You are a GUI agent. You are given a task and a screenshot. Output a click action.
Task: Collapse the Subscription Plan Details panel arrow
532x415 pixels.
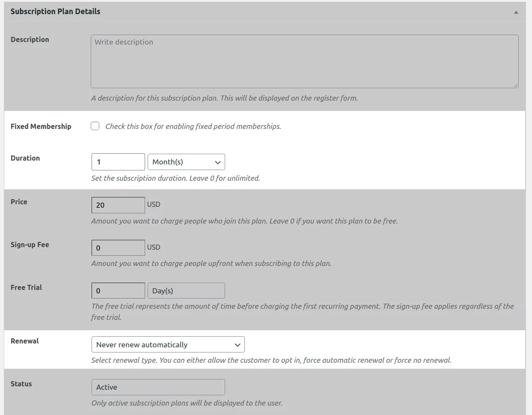point(516,12)
